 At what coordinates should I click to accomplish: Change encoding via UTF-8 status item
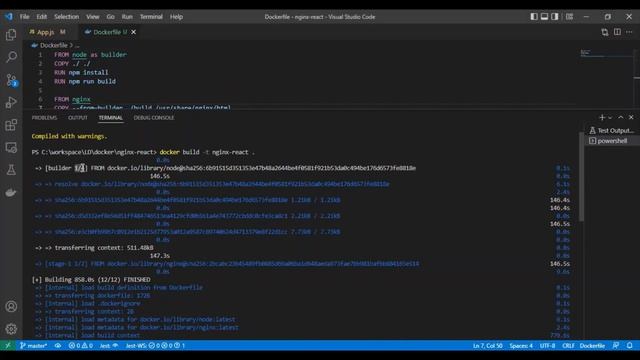coord(547,345)
